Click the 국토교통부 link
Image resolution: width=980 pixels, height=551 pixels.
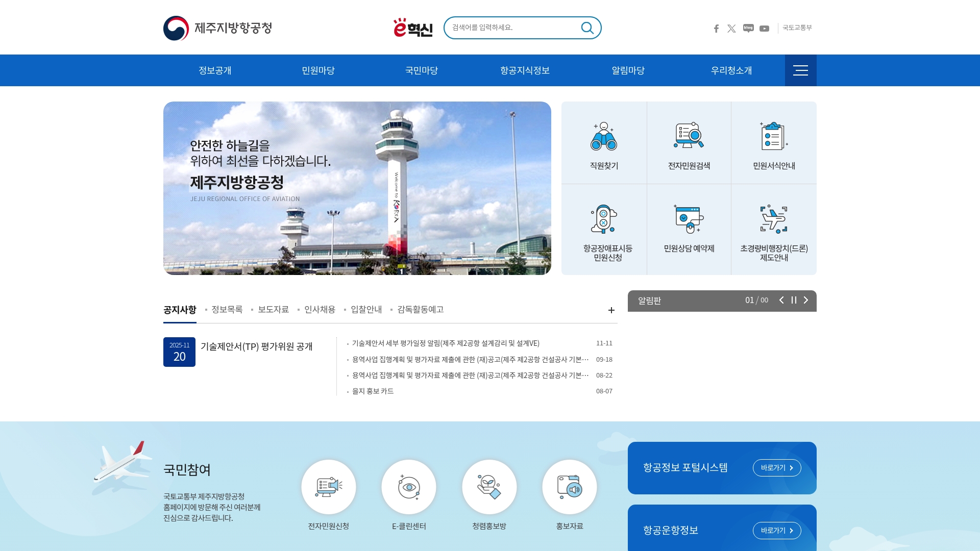click(x=797, y=28)
